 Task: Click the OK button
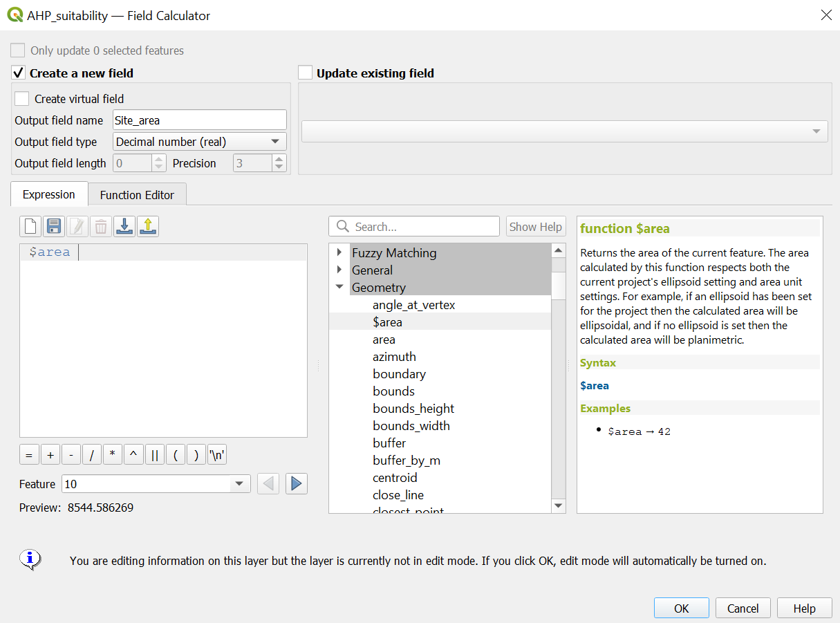coord(681,608)
